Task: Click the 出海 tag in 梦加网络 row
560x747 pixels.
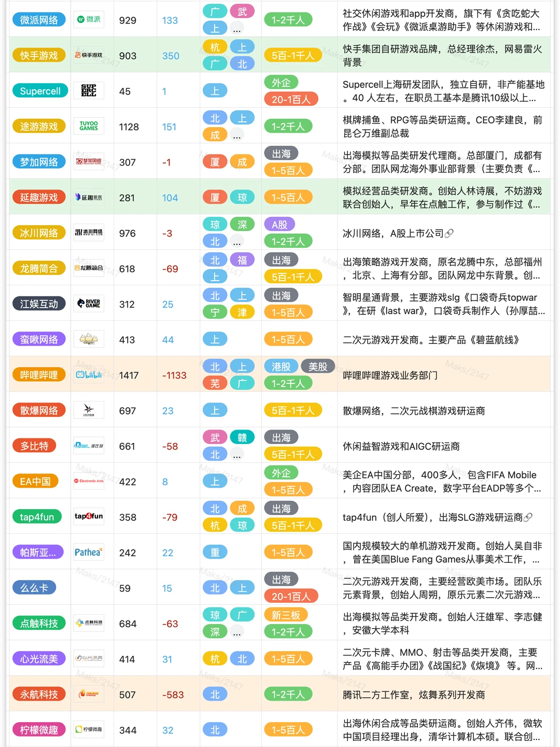Action: click(x=281, y=154)
